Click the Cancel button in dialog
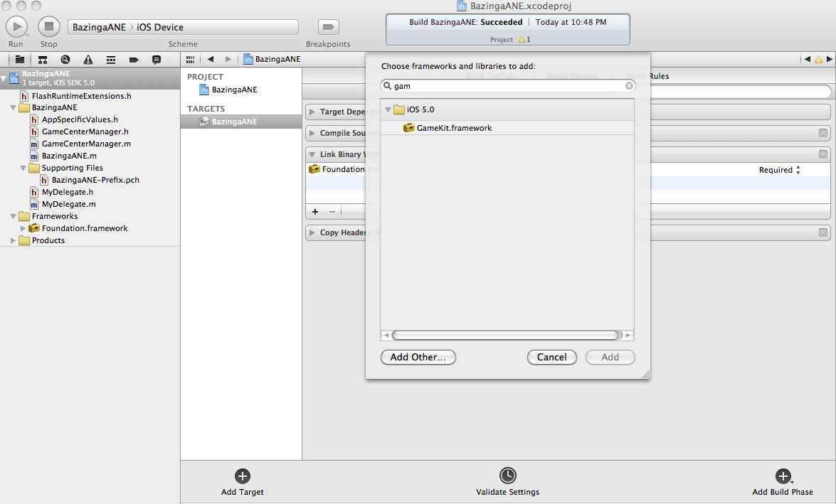Screen dimensions: 836x504 (551, 357)
